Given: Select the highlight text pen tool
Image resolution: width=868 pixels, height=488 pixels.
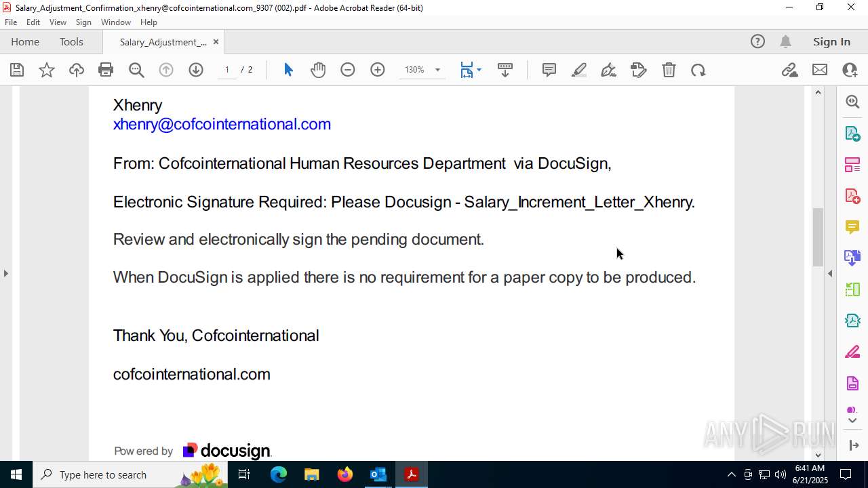Looking at the screenshot, I should (579, 70).
